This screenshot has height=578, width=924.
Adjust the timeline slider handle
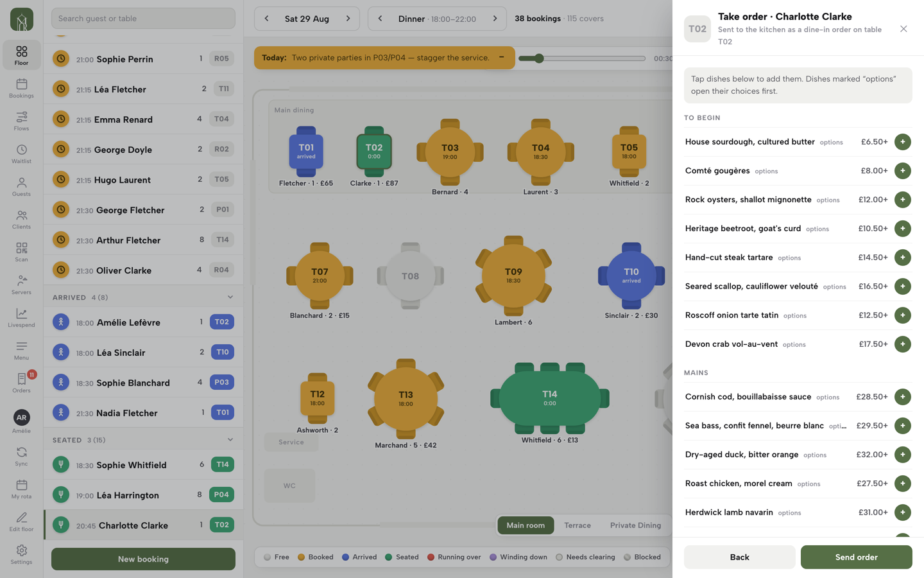539,58
